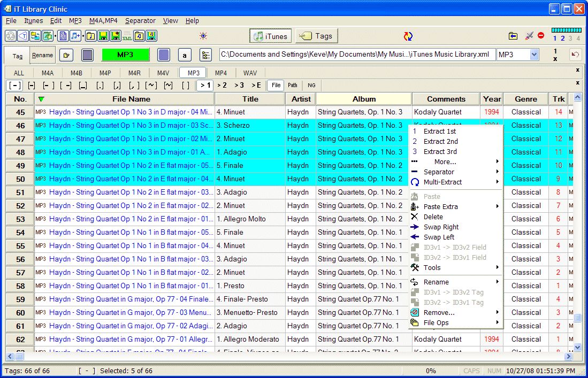
Task: Click the sun-shaped icon in toolbar
Action: point(203,36)
